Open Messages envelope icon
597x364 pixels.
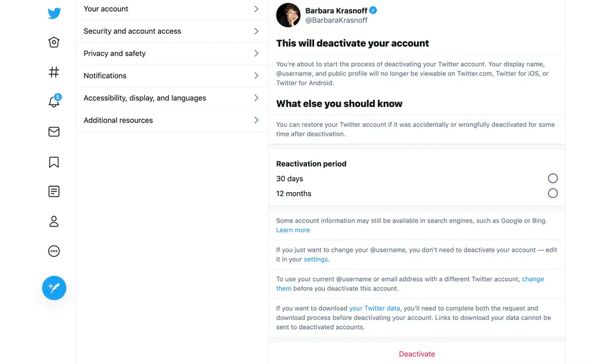click(x=54, y=132)
